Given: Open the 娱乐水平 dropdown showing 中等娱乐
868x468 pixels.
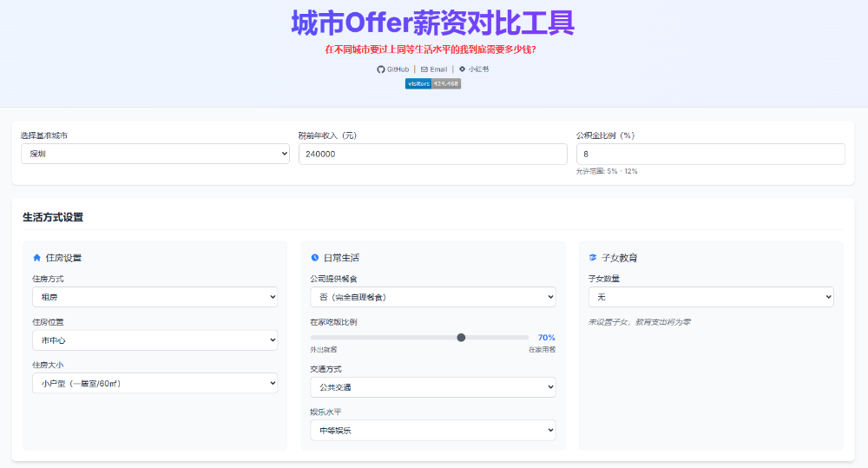Looking at the screenshot, I should (432, 430).
